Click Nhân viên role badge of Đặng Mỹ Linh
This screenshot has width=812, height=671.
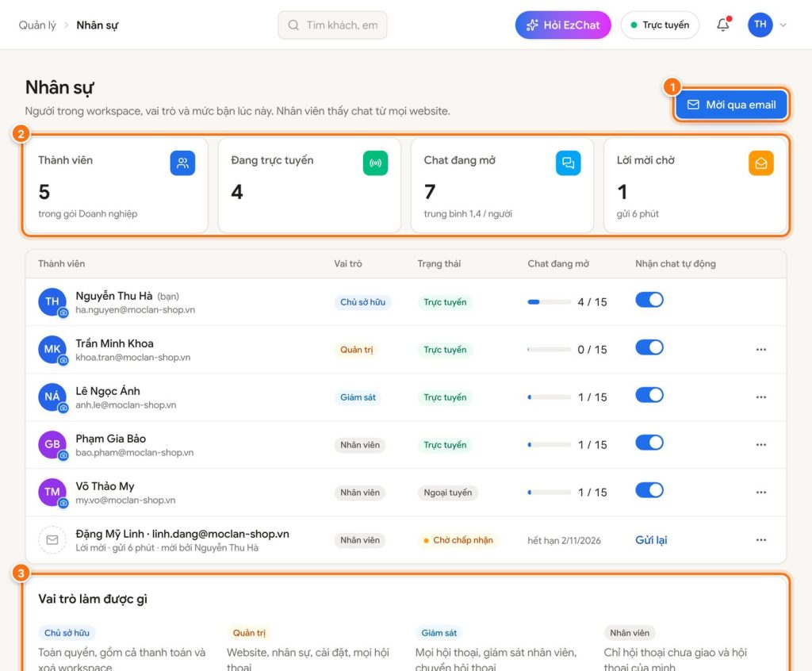click(360, 540)
